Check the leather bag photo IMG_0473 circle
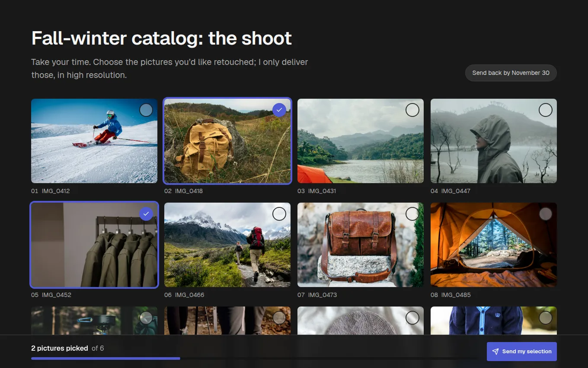Viewport: 588px width, 368px height. [x=412, y=214]
